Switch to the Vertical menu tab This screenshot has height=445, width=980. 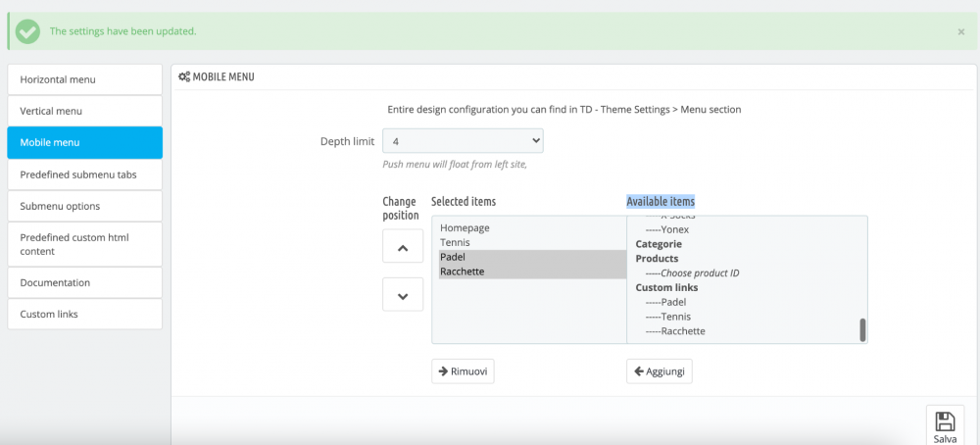84,111
